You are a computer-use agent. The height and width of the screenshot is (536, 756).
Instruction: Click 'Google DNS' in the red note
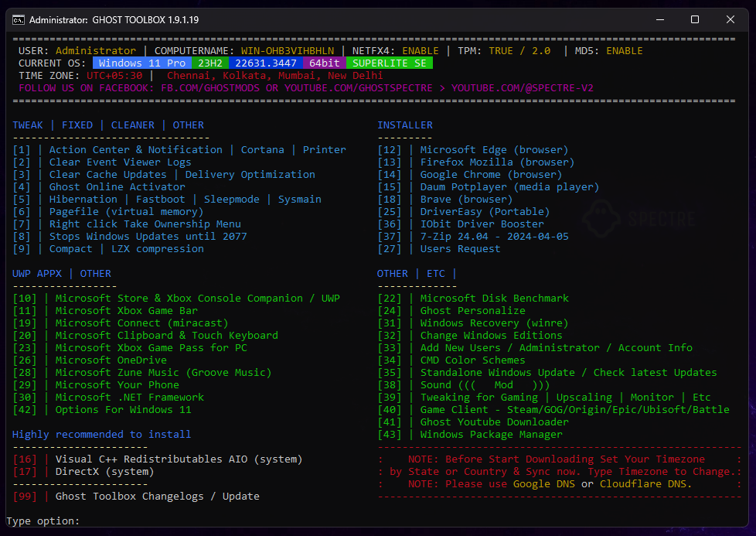(x=544, y=484)
